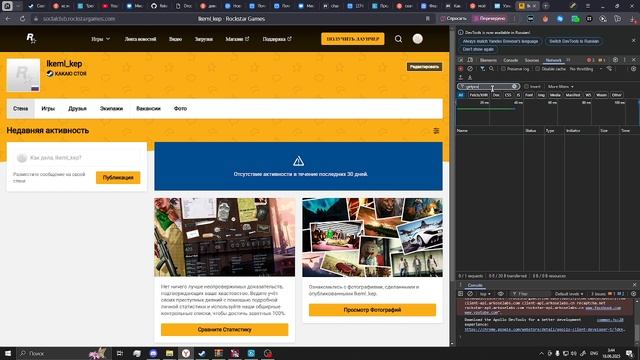This screenshot has width=640, height=360.
Task: Go back in browser toolbar
Action: point(8,19)
